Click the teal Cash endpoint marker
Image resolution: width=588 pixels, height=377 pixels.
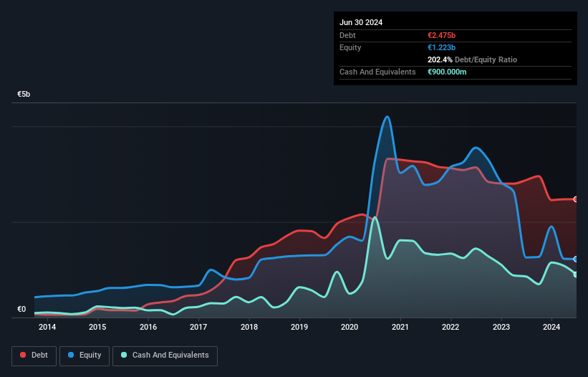pos(576,275)
